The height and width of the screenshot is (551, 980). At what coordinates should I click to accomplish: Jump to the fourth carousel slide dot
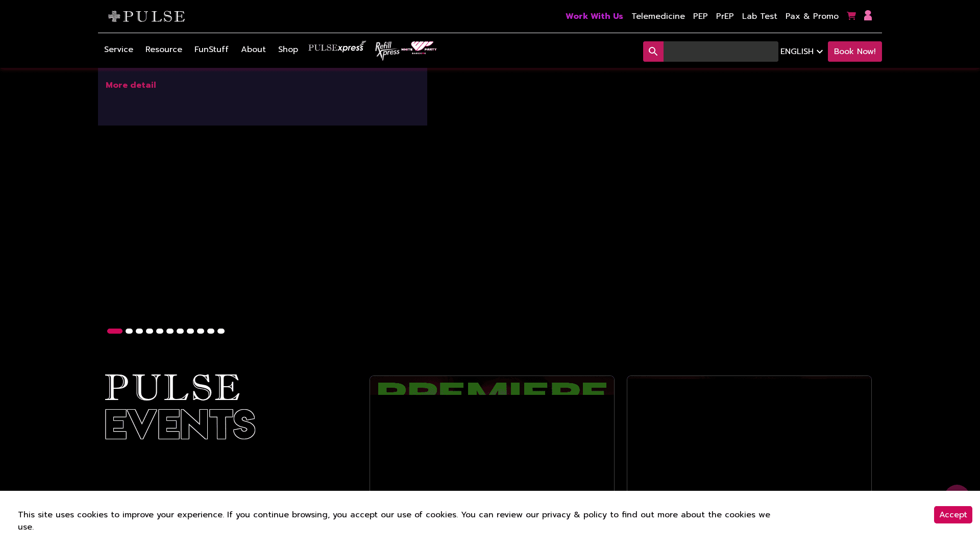(x=150, y=331)
